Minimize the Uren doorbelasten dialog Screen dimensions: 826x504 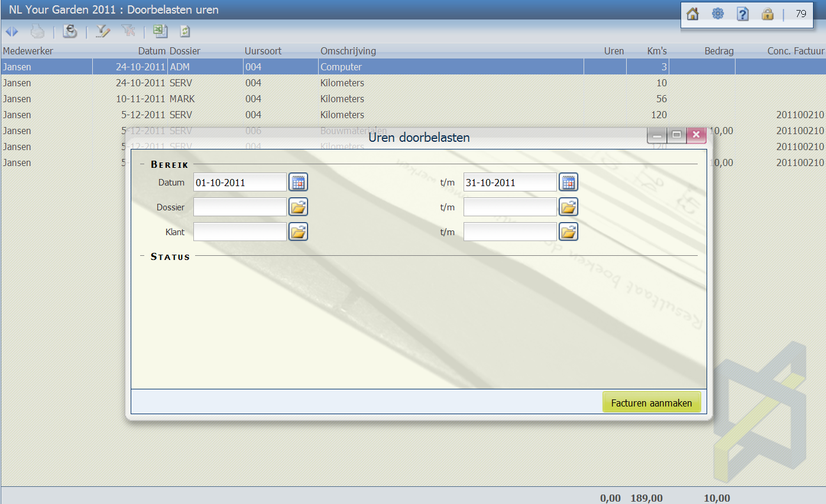click(657, 135)
